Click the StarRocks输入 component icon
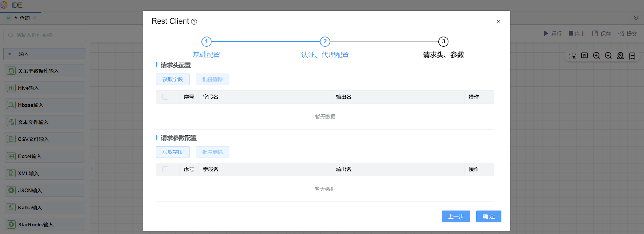The width and height of the screenshot is (644, 234). 11,224
